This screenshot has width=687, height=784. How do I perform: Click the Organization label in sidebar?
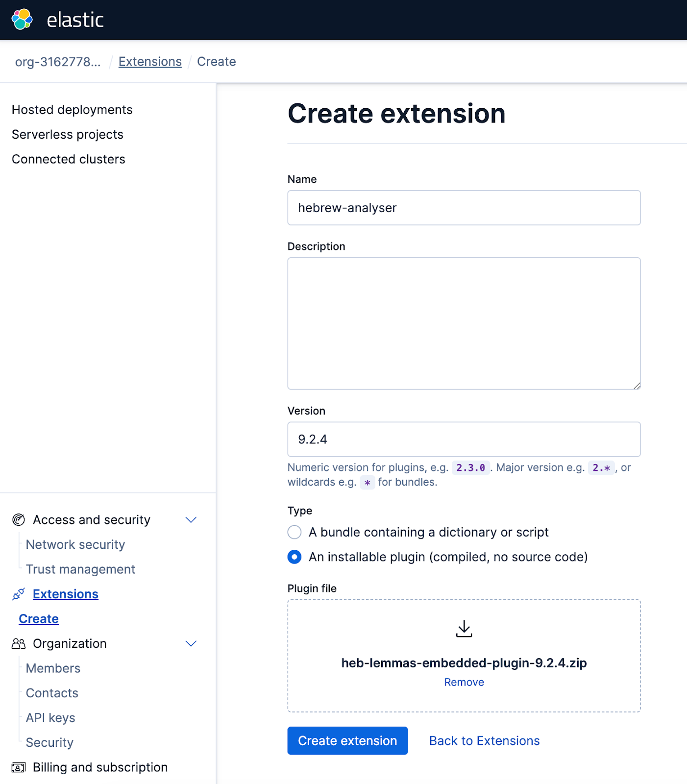pyautogui.click(x=70, y=644)
